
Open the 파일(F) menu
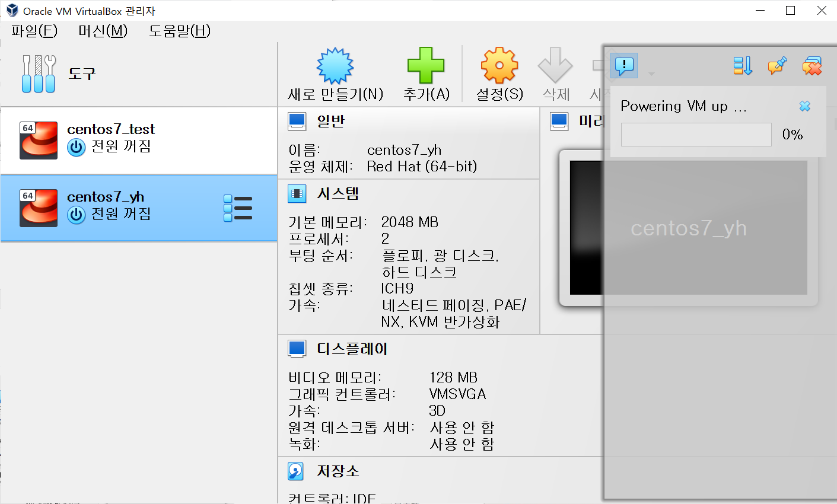pyautogui.click(x=34, y=31)
